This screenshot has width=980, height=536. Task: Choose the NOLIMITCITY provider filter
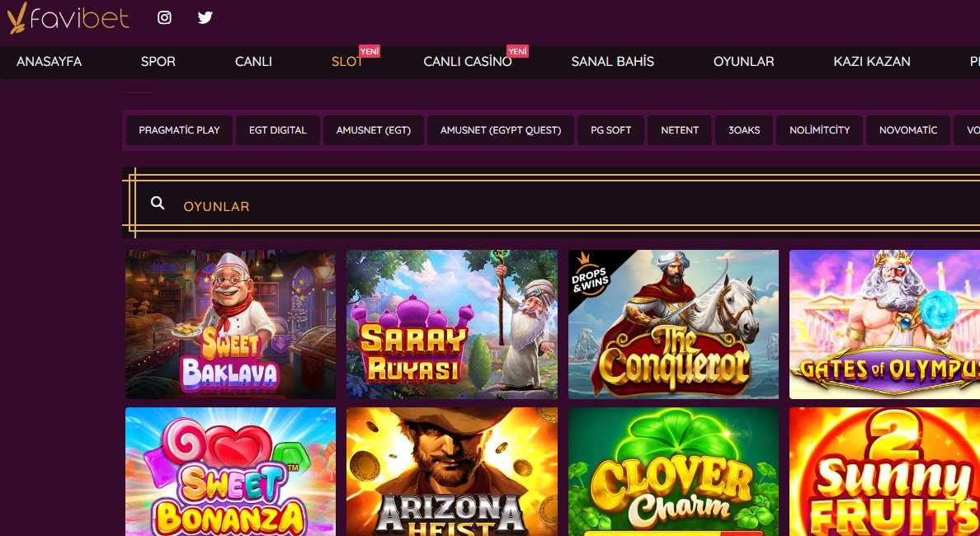[819, 130]
